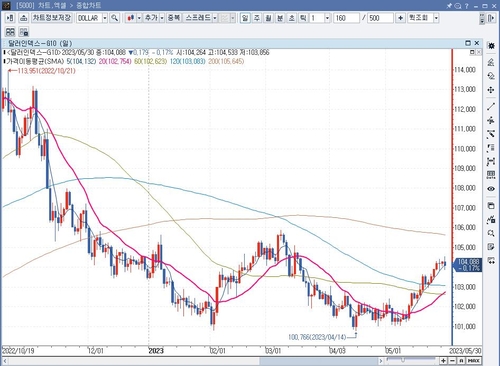Open the DOLLAR symbol dropdown arrow
The height and width of the screenshot is (366, 500).
pyautogui.click(x=105, y=18)
